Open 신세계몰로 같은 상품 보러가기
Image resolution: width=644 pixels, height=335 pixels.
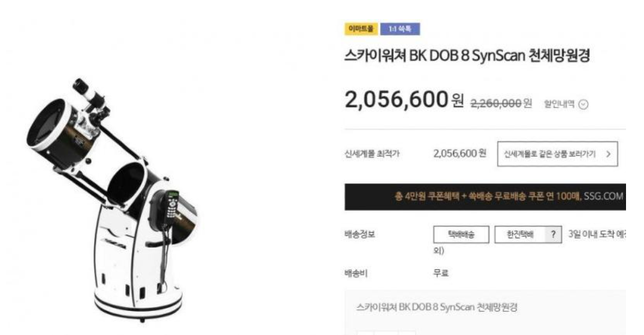pos(557,154)
